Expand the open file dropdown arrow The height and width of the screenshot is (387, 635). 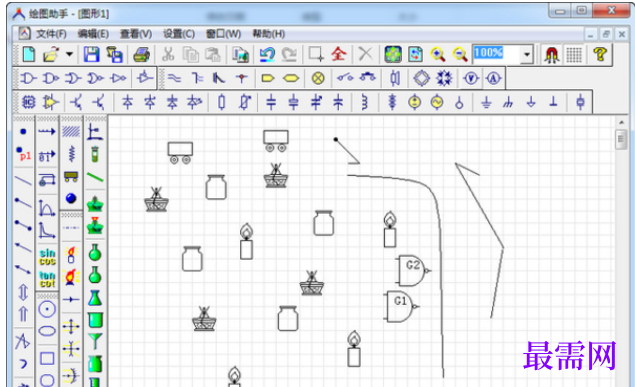(70, 54)
